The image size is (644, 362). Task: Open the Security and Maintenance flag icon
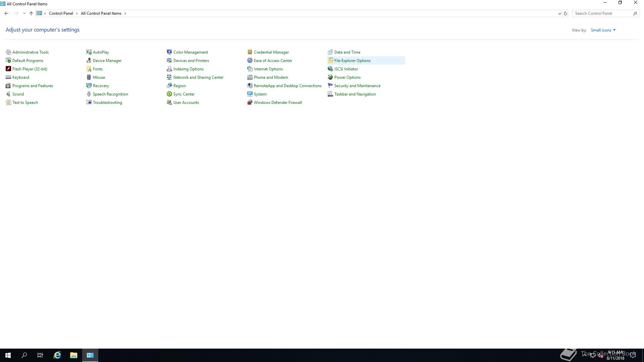click(330, 85)
